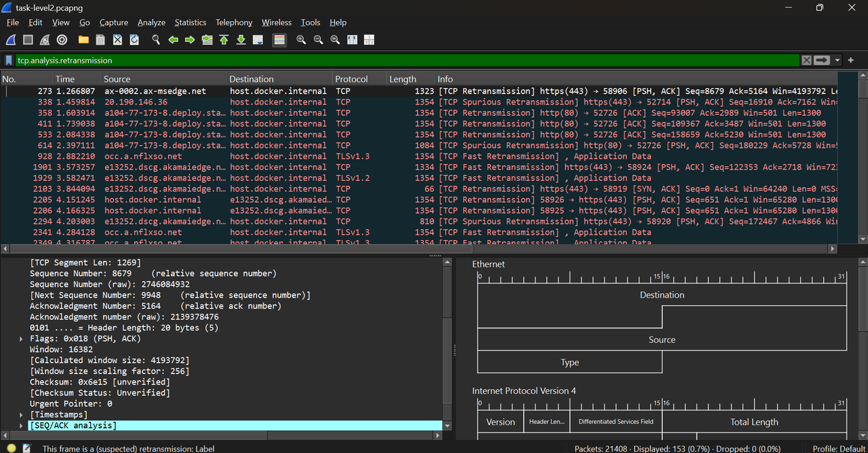The height and width of the screenshot is (453, 868).
Task: Select the Checksum: 0x6e15 line
Action: pos(100,382)
